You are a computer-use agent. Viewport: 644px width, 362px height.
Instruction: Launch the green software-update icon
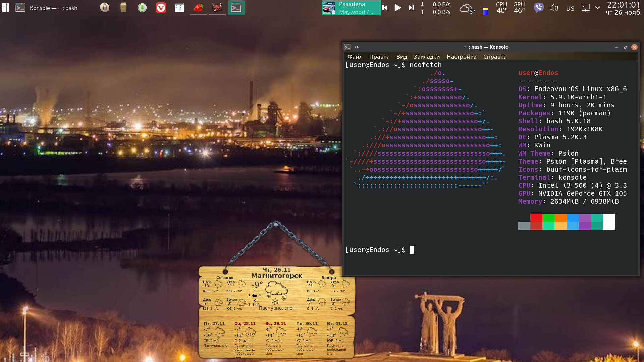click(142, 8)
